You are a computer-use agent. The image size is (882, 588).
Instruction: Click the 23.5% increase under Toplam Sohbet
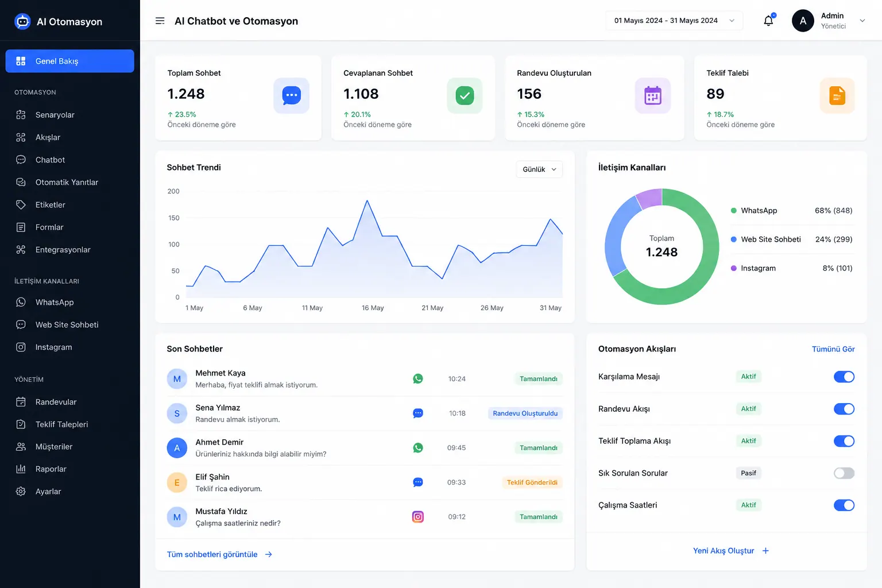tap(181, 114)
